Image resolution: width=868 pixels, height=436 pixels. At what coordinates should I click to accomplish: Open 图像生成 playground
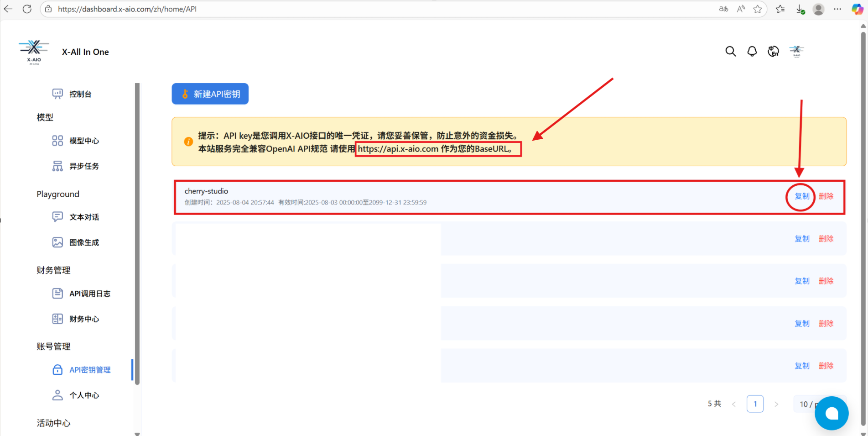click(x=75, y=242)
